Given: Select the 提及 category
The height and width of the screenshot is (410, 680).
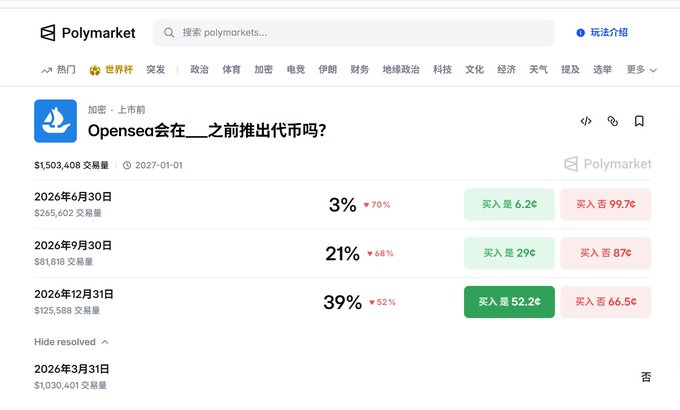Looking at the screenshot, I should (570, 69).
